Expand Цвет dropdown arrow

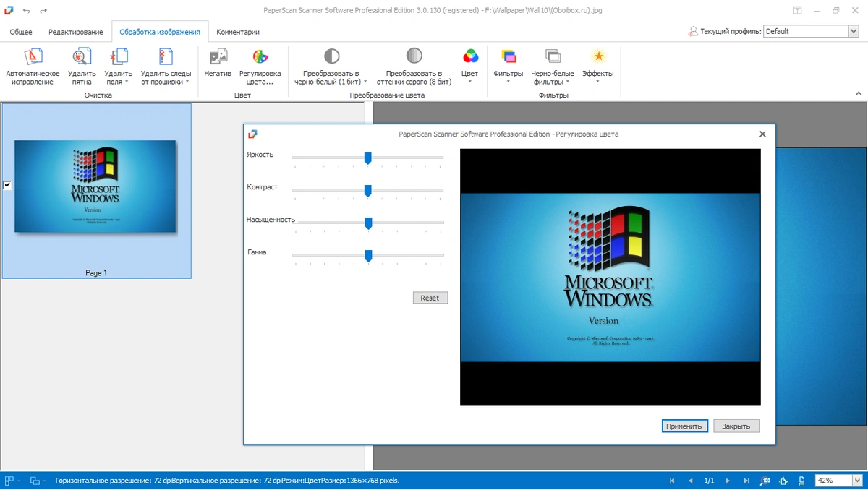[470, 82]
